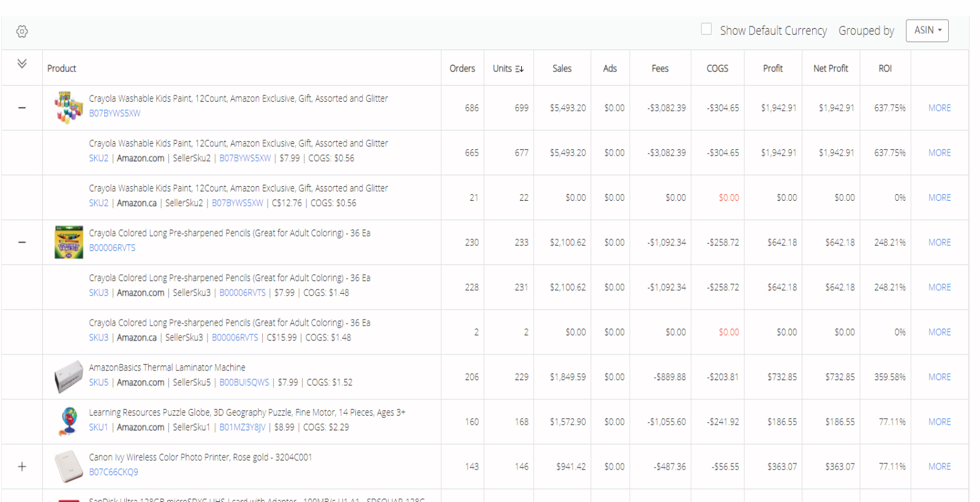This screenshot has width=980, height=502.
Task: Open SKU3 link in the Amazon.com row
Action: (x=99, y=293)
